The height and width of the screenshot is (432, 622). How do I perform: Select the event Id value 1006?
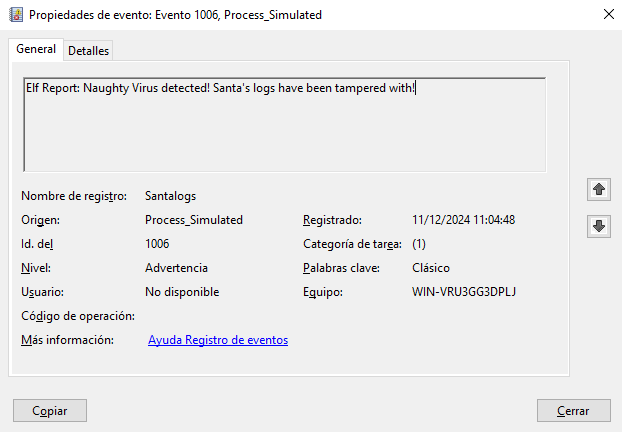click(x=157, y=244)
